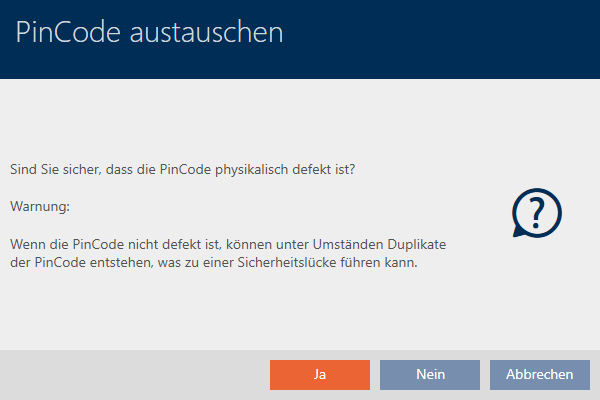Cancel the dialog via Abbrechen
600x400 pixels.
coord(540,375)
